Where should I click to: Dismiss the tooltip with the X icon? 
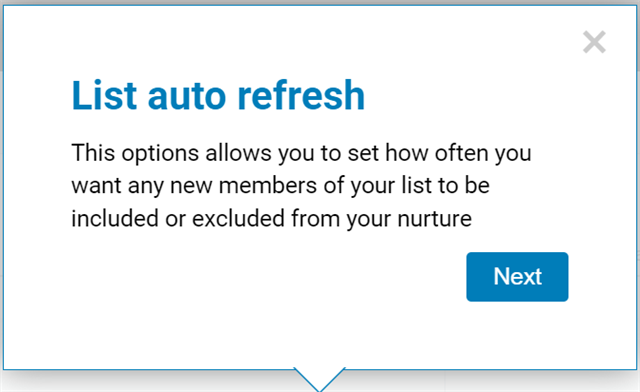(x=594, y=42)
